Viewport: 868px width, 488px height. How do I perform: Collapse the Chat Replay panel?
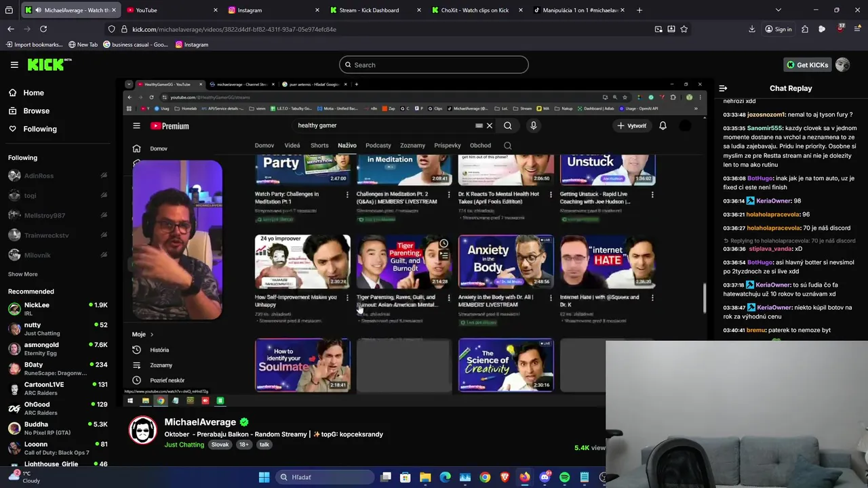[723, 88]
